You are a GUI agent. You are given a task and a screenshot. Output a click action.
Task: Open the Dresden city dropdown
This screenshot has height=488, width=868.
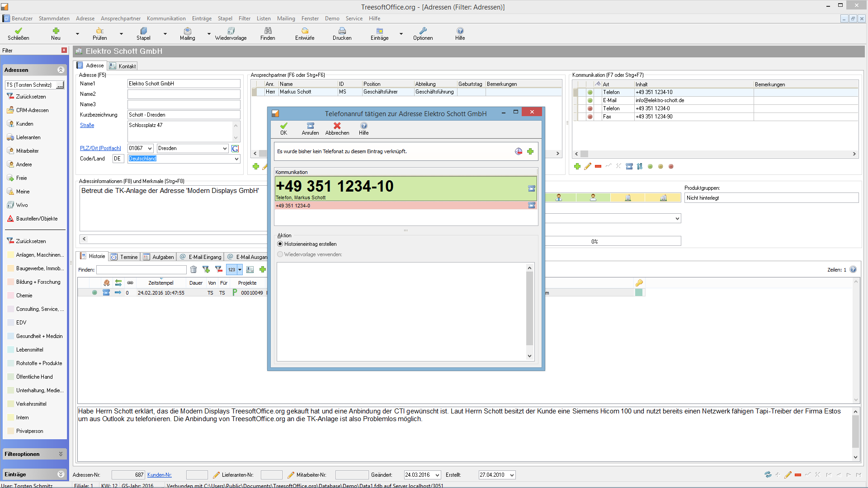click(x=225, y=149)
